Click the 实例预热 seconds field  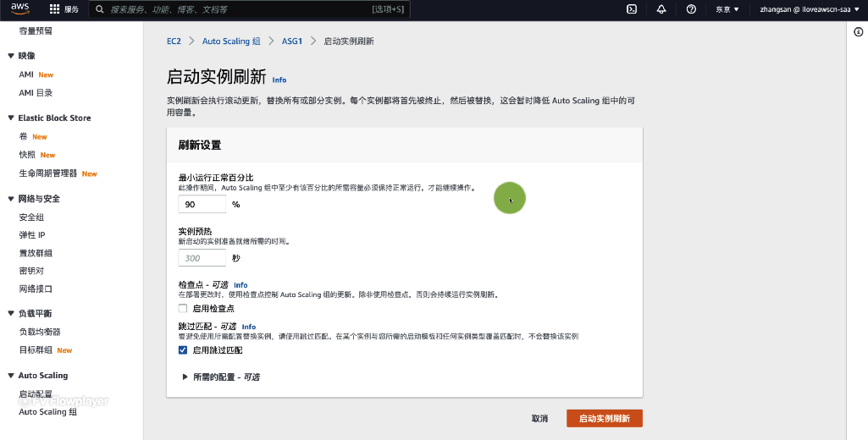202,258
